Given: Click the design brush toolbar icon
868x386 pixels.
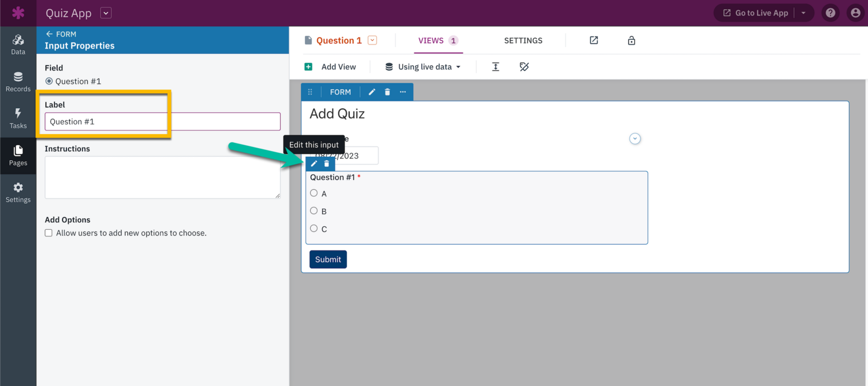Looking at the screenshot, I should pyautogui.click(x=524, y=67).
